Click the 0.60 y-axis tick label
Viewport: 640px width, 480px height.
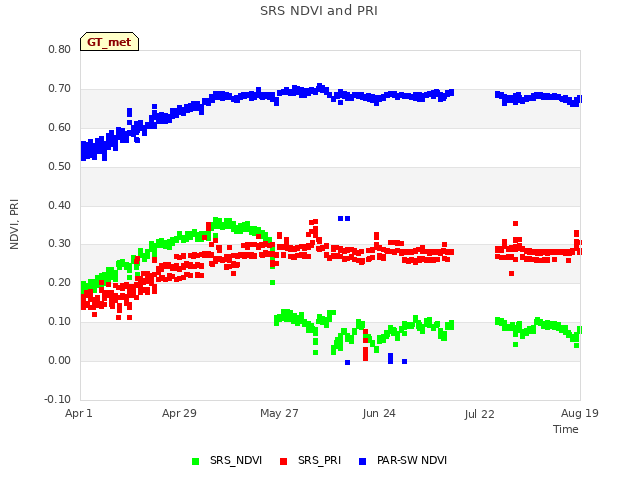tap(60, 127)
